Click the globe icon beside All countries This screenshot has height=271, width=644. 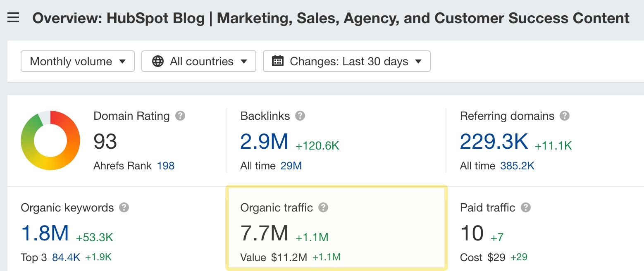[157, 61]
